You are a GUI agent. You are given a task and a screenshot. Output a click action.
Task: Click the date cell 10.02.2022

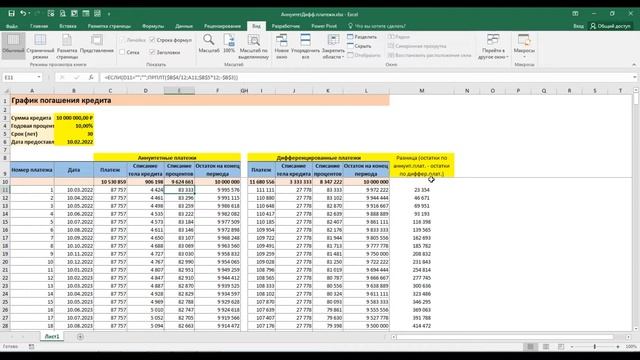click(74, 142)
